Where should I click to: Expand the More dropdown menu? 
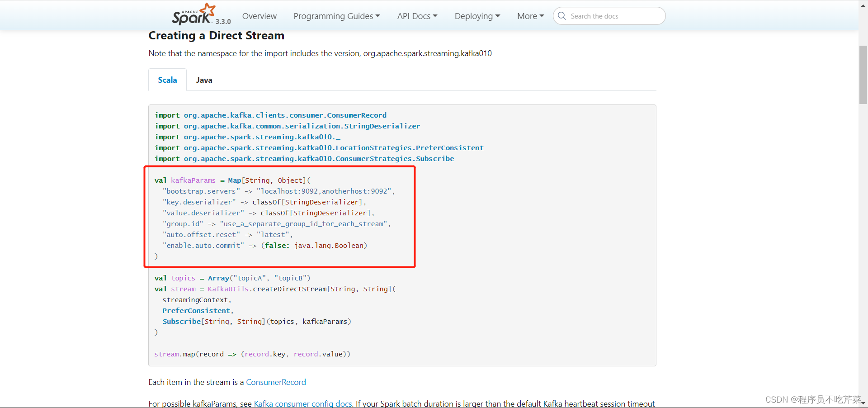coord(531,16)
